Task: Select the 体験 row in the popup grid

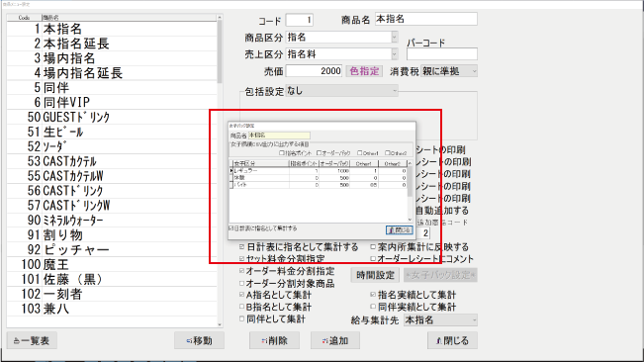Action: point(318,178)
